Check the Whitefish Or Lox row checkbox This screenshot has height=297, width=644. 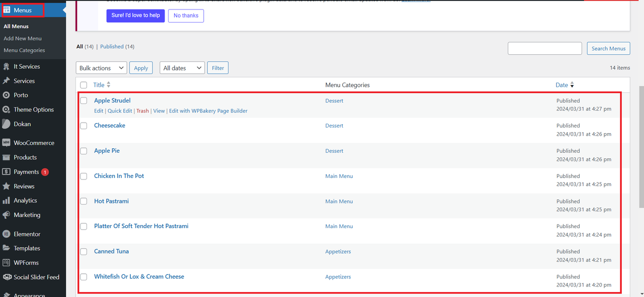tap(84, 276)
